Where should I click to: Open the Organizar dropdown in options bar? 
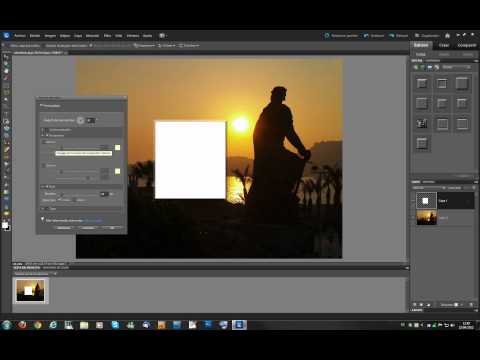[x=145, y=46]
